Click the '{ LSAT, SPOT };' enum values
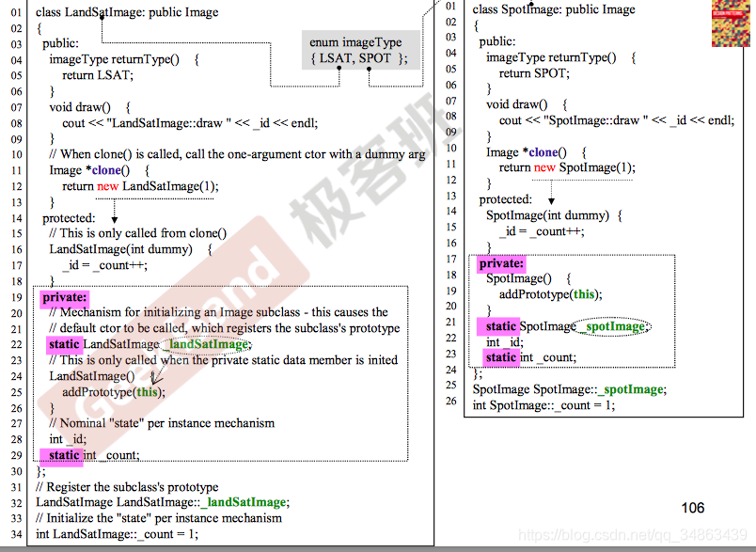This screenshot has height=552, width=756. tap(358, 58)
